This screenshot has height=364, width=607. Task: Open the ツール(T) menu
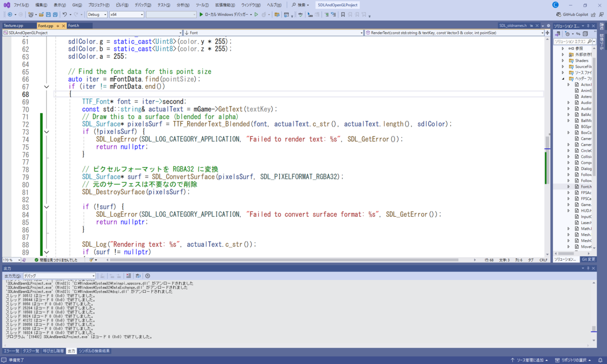pos(202,5)
